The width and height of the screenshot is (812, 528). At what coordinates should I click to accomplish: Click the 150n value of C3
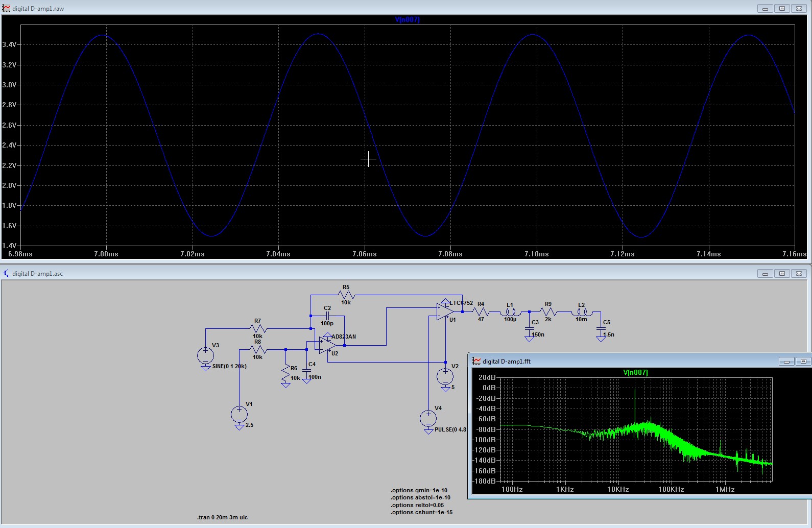point(538,334)
